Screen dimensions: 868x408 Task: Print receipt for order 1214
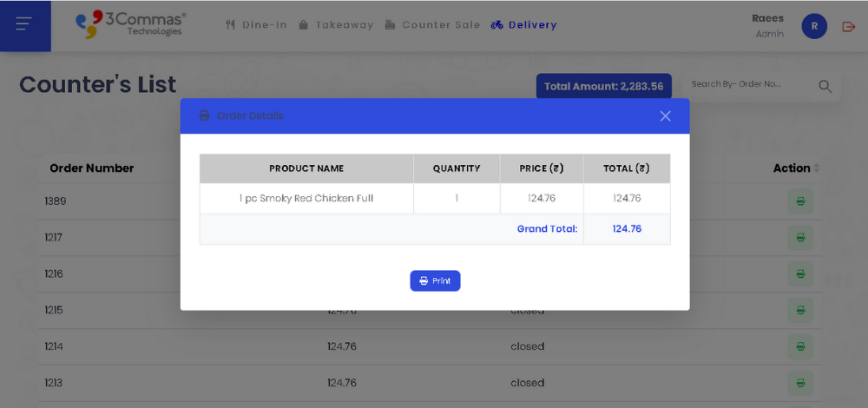[800, 346]
